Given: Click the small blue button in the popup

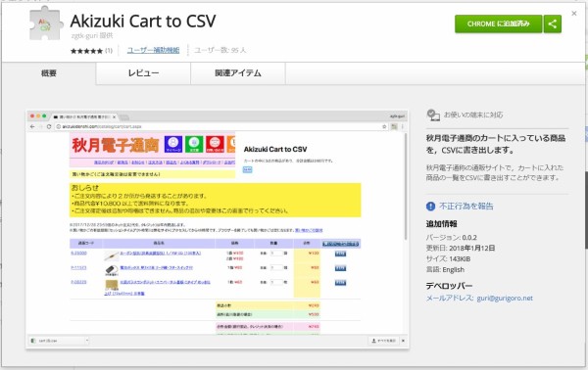Looking at the screenshot, I should click(x=248, y=169).
